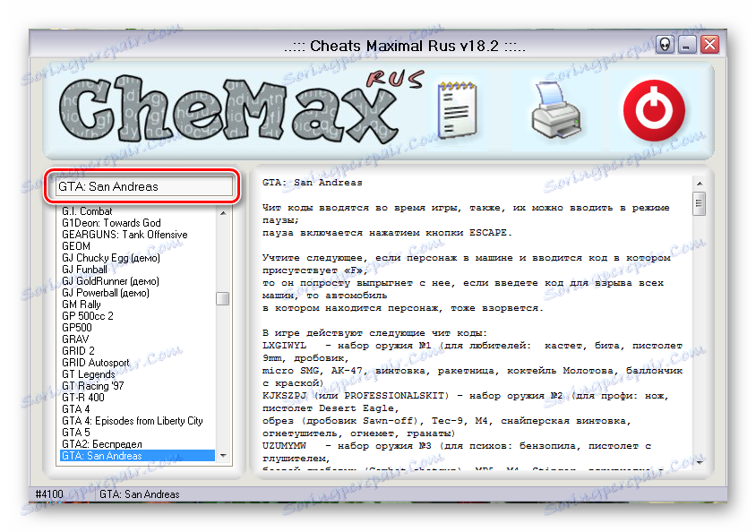Click game list scroll down arrow
Viewport: 756px width, 532px height.
coord(223,455)
